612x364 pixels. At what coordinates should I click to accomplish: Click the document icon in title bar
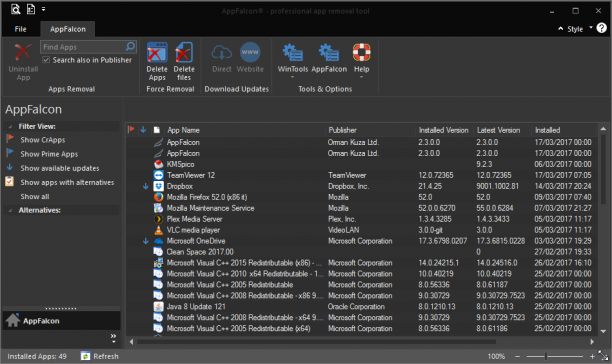pos(31,9)
